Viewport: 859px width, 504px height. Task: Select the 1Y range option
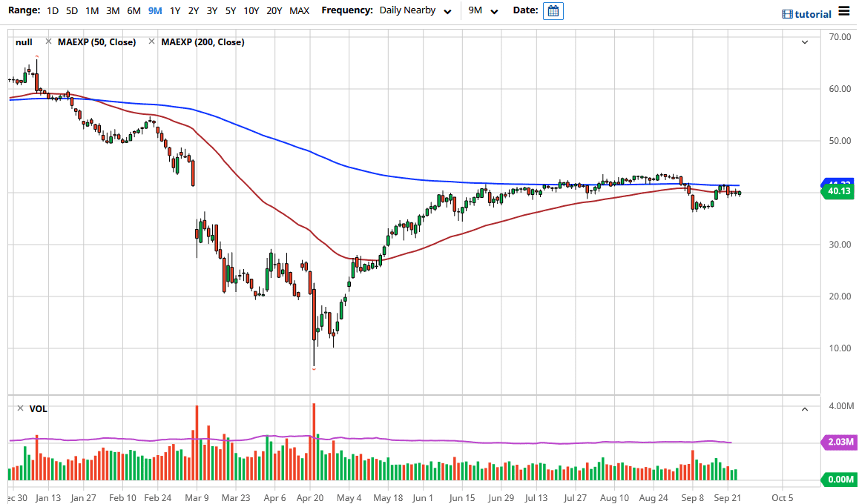point(175,10)
